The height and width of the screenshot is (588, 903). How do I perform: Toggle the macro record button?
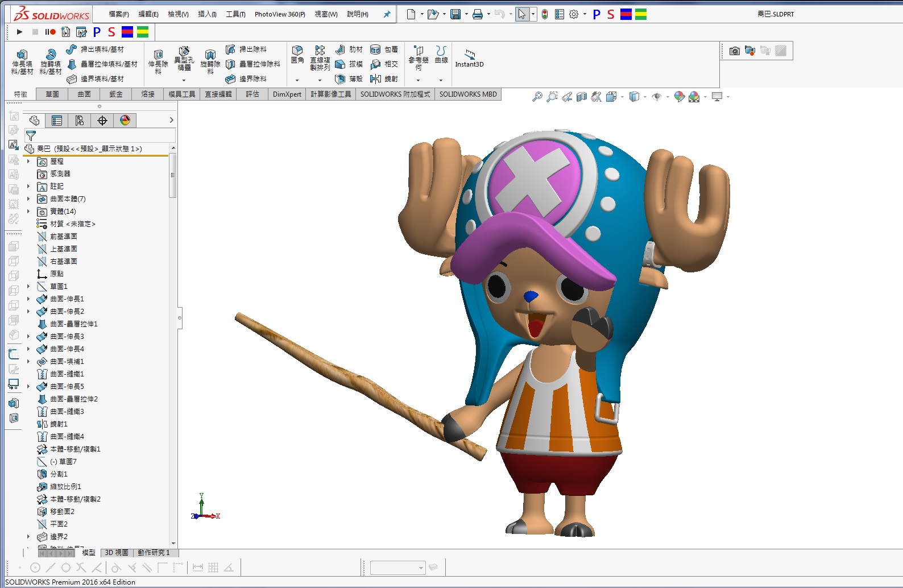[x=51, y=32]
